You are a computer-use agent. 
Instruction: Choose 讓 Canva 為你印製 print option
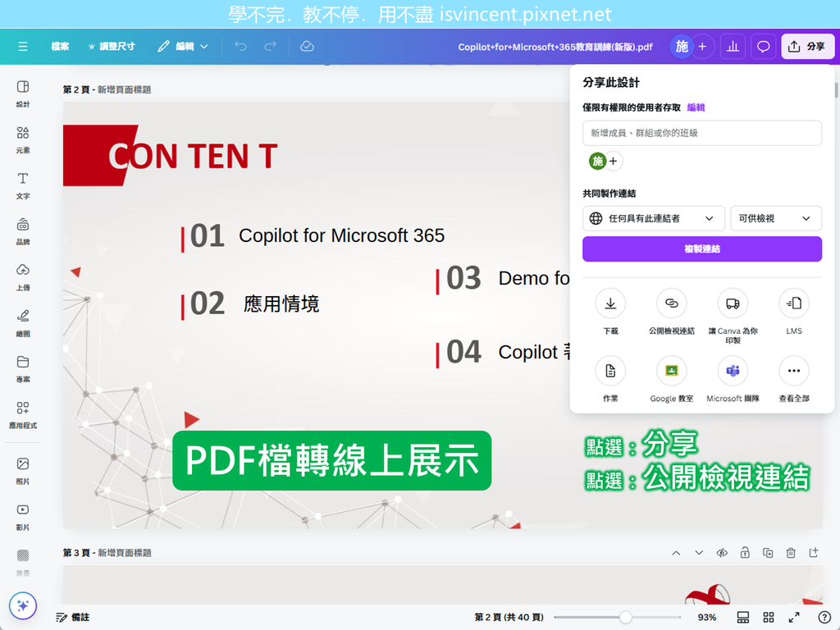coord(733,316)
